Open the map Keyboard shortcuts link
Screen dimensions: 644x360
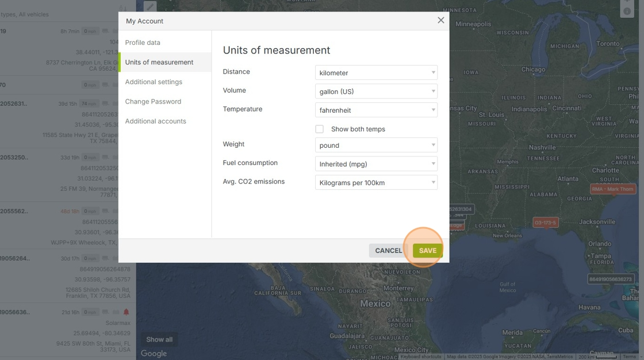(x=420, y=357)
